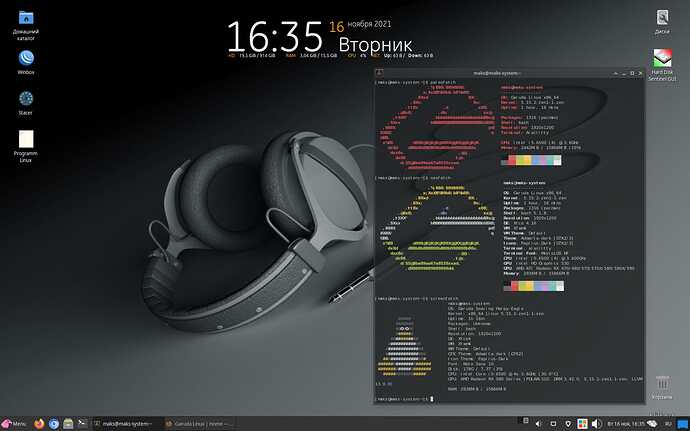
Task: Click the weather cloud tray icon
Action: tap(652, 424)
